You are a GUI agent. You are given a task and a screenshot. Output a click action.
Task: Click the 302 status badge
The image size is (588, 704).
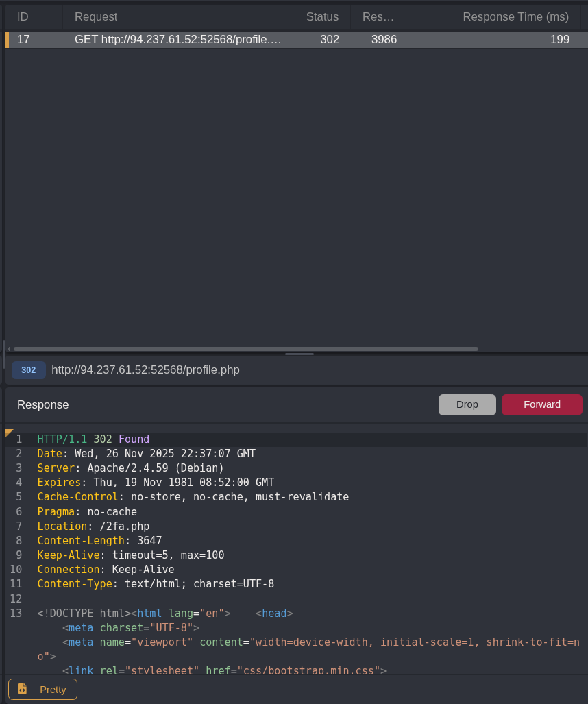(29, 370)
